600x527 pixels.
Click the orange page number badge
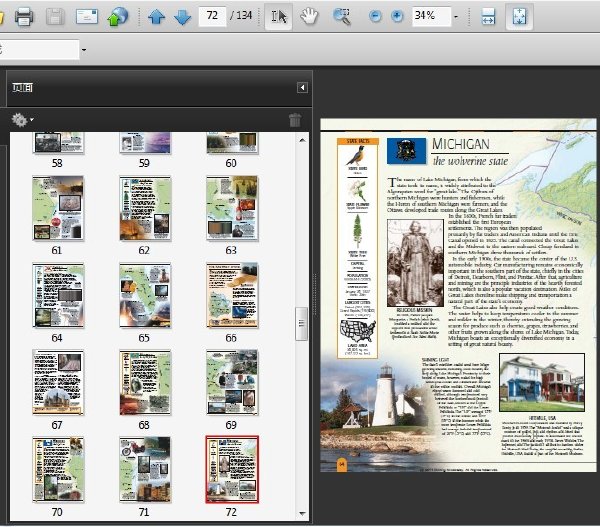click(x=342, y=465)
